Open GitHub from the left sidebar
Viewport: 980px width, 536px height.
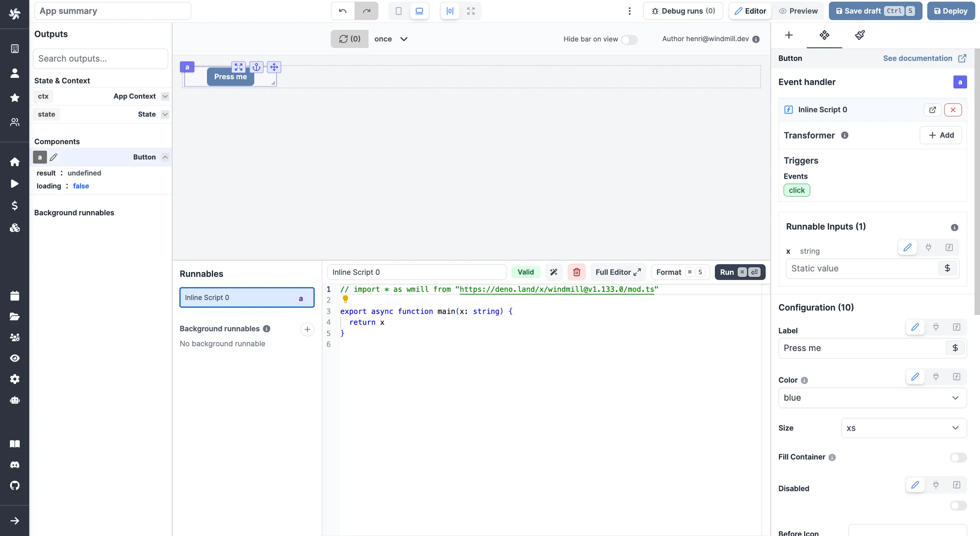tap(15, 485)
